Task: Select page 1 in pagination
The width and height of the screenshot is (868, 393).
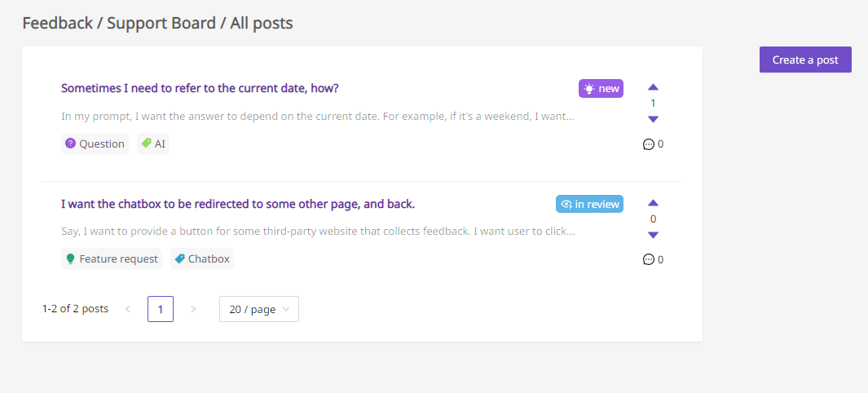Action: (x=161, y=309)
